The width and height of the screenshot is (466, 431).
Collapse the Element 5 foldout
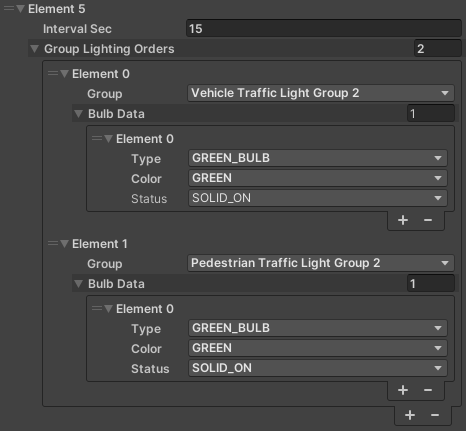tap(21, 9)
